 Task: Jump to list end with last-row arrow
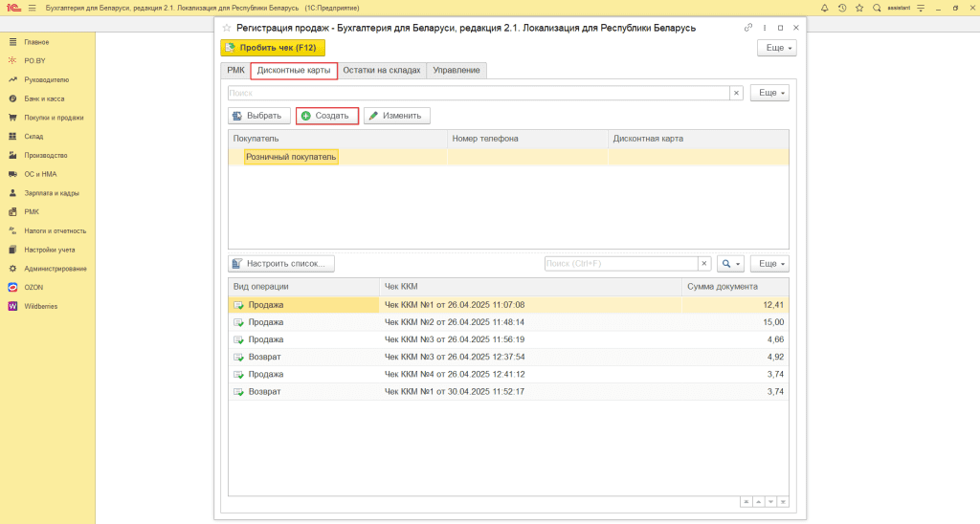coord(783,502)
